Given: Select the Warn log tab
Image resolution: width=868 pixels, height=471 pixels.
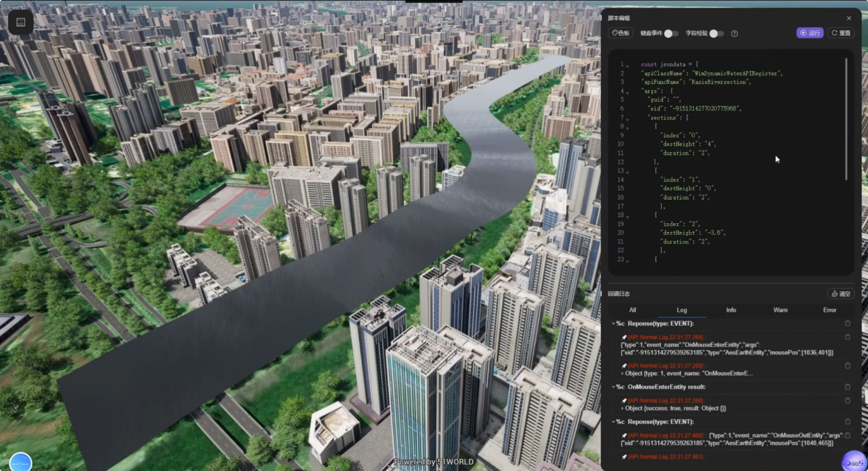Looking at the screenshot, I should [780, 310].
